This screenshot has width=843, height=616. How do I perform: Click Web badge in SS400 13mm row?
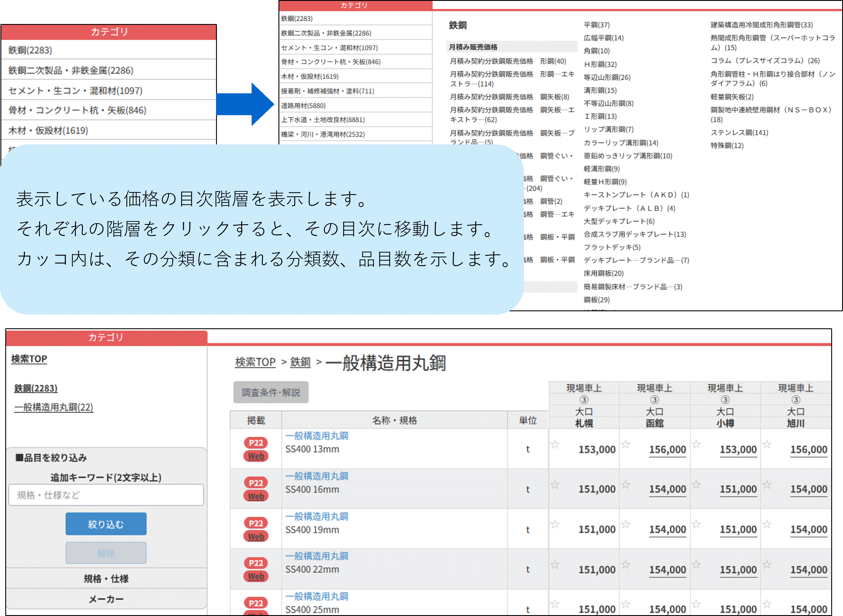tap(256, 456)
